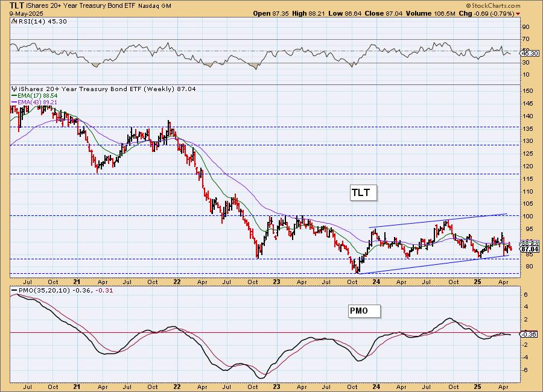This screenshot has width=543, height=392.
Task: Click the small chart icon before RSI(14)
Action: click(x=14, y=22)
